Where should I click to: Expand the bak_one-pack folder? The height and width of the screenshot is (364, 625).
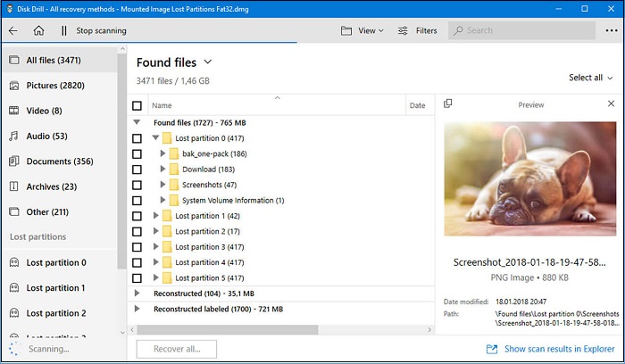162,153
